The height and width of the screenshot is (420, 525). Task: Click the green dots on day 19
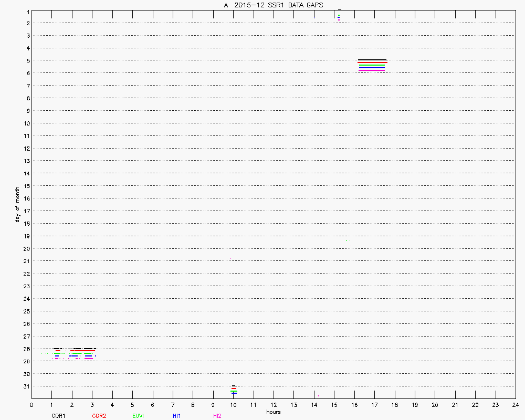click(x=348, y=241)
